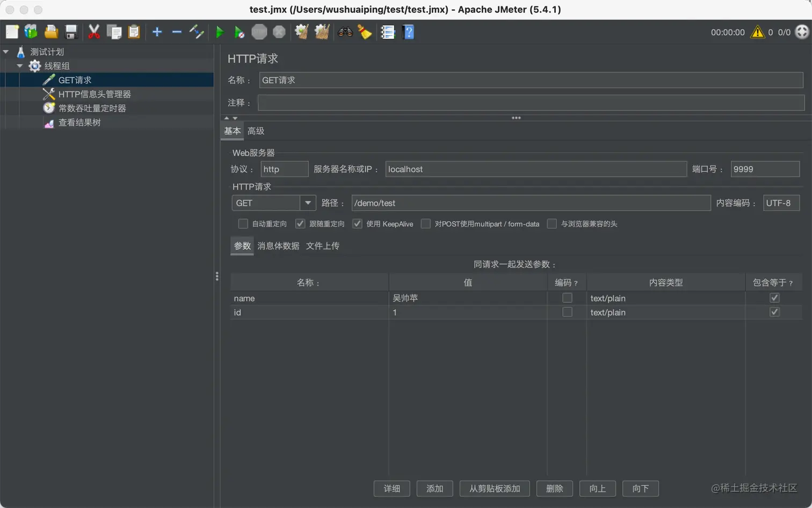Create a new test plan
812x508 pixels.
click(x=12, y=32)
